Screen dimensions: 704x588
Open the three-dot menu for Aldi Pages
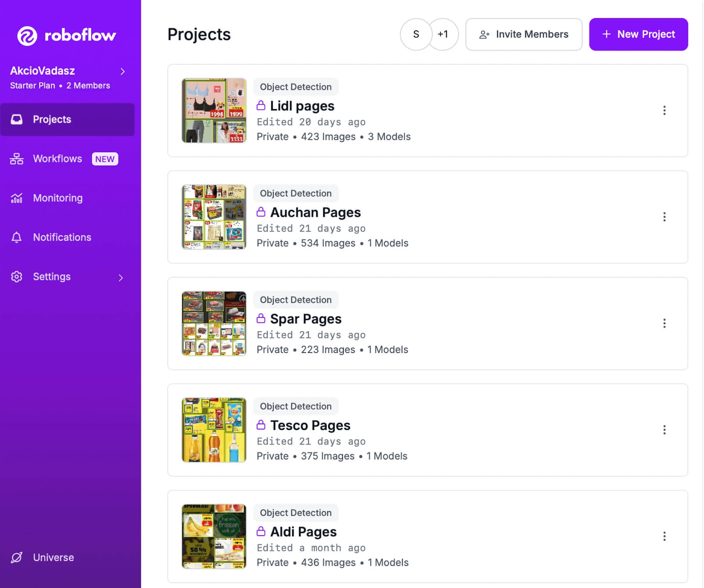pyautogui.click(x=664, y=537)
